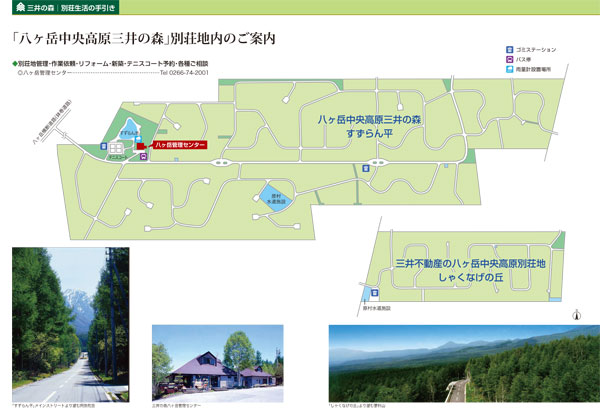600x409 pixels.
Task: Click the すずらん池 blue pond
Action: coord(129,129)
